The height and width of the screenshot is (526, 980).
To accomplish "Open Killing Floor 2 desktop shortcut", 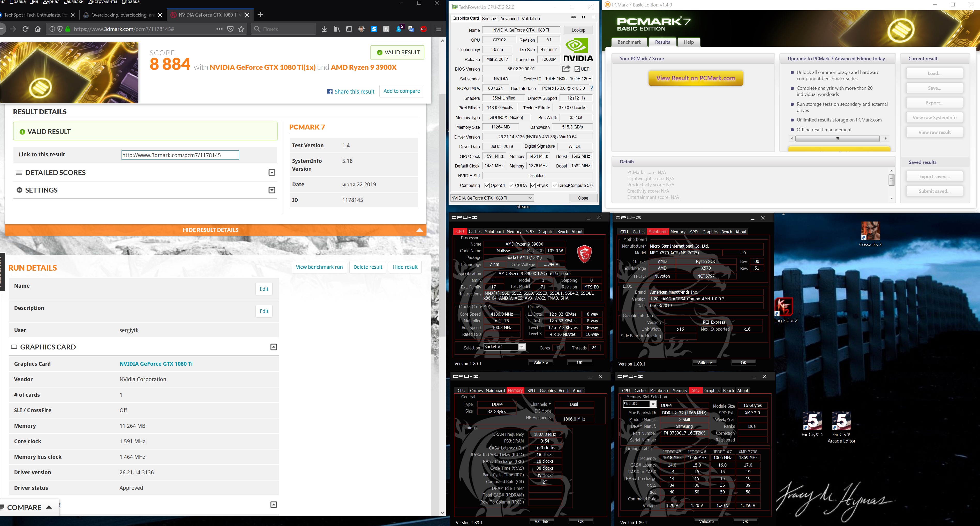I will (785, 310).
